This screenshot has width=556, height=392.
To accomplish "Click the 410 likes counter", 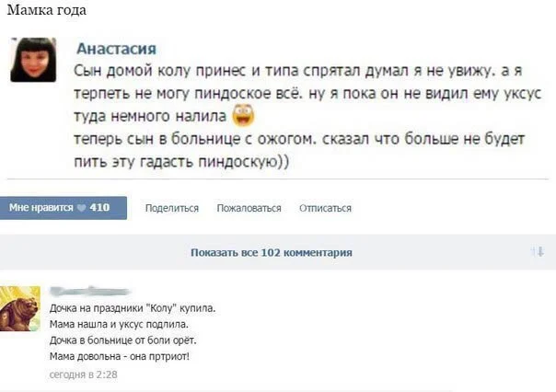I will click(99, 208).
